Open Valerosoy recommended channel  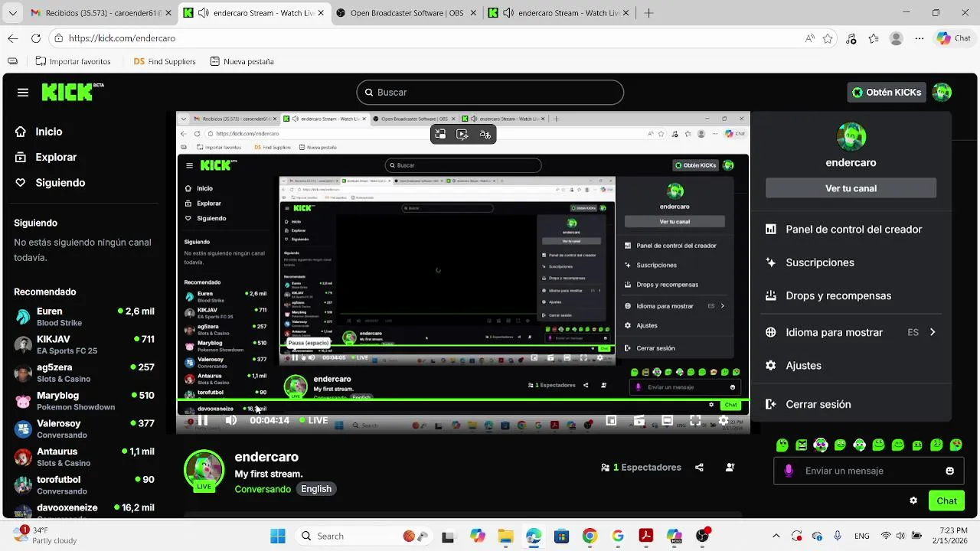[85, 429]
